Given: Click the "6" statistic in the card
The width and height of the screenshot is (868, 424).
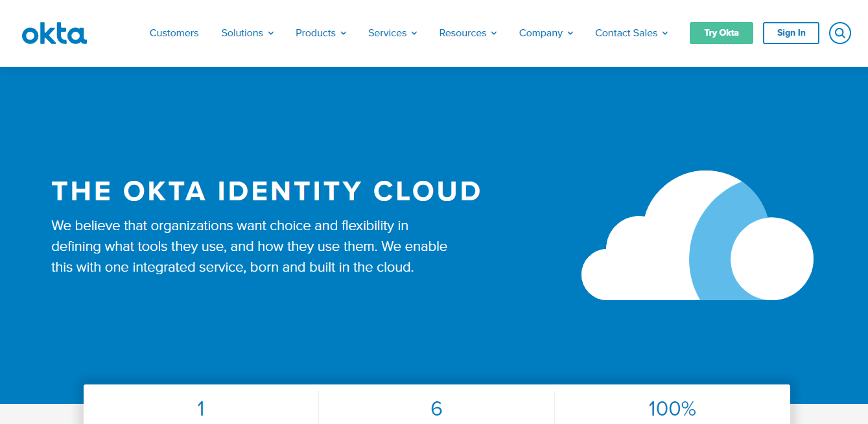Looking at the screenshot, I should (x=436, y=409).
